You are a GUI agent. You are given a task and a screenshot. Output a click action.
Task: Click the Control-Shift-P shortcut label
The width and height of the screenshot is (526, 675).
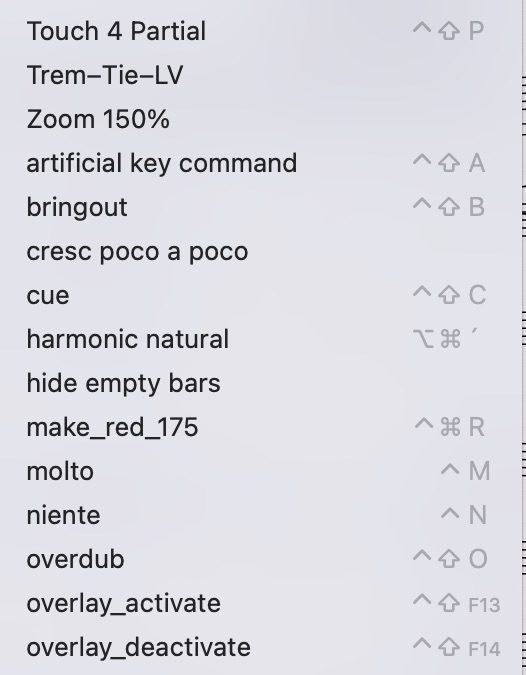(449, 31)
